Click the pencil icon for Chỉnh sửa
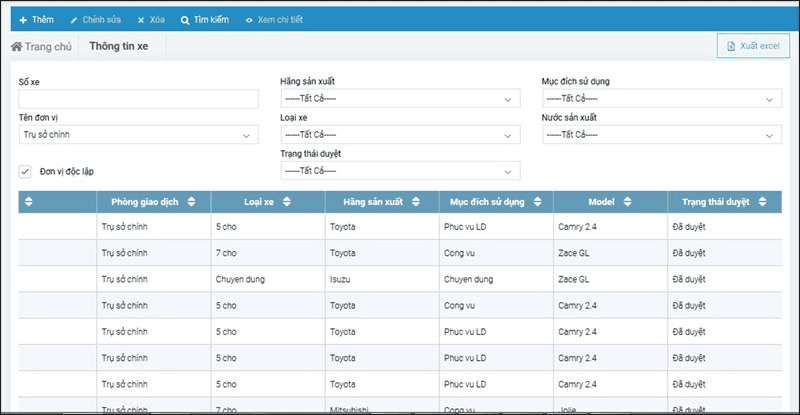This screenshot has width=800, height=415. tap(74, 20)
